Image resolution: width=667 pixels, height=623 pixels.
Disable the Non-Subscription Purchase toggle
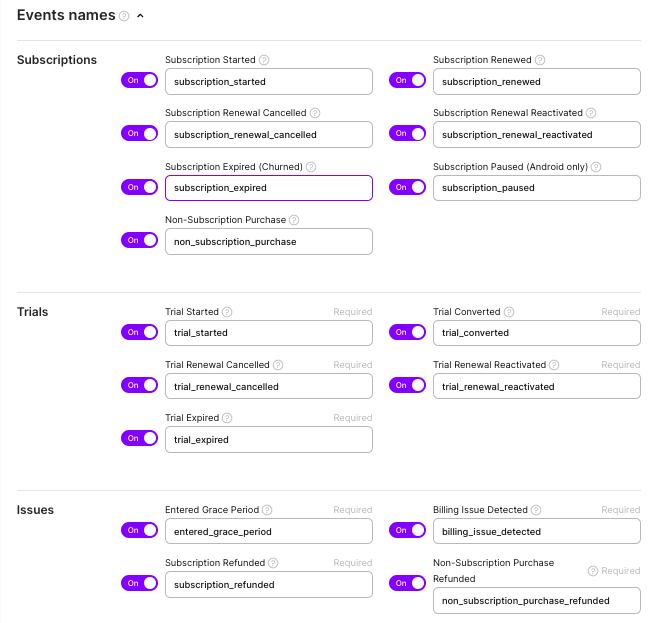(x=140, y=240)
